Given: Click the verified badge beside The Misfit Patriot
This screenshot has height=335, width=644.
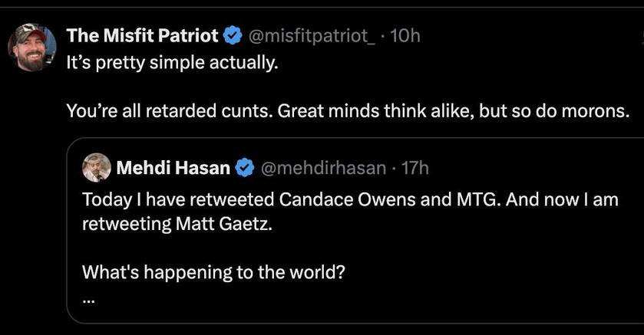Looking at the screenshot, I should 233,35.
